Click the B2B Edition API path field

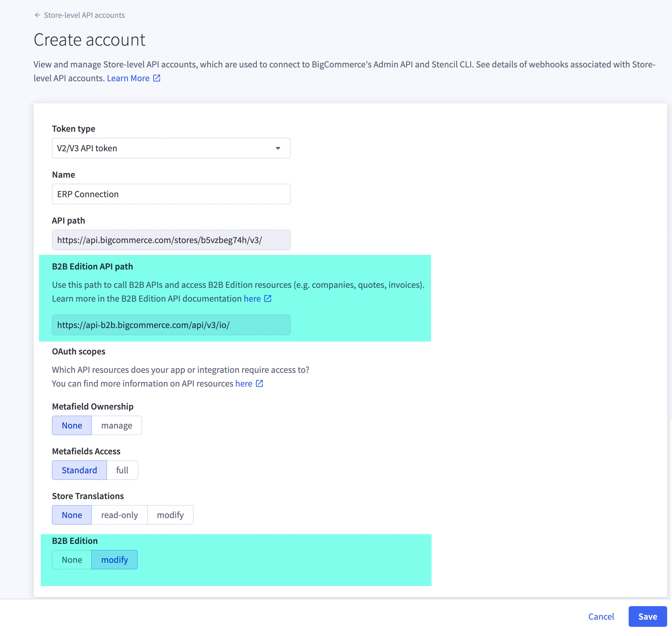[171, 325]
